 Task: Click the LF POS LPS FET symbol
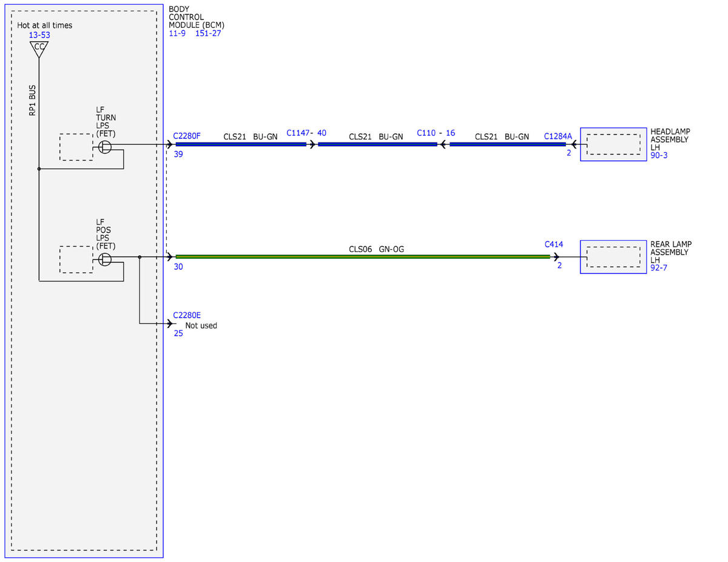[105, 259]
